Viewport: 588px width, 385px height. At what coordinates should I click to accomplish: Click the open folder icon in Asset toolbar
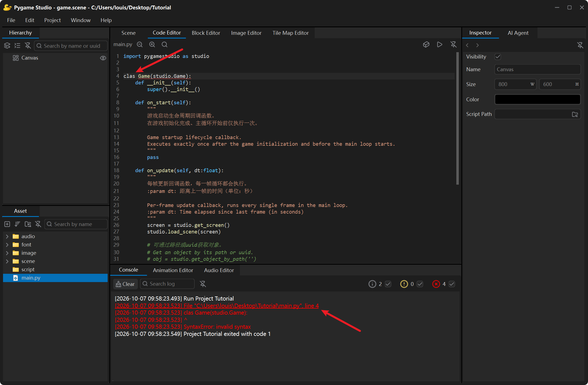tap(28, 224)
